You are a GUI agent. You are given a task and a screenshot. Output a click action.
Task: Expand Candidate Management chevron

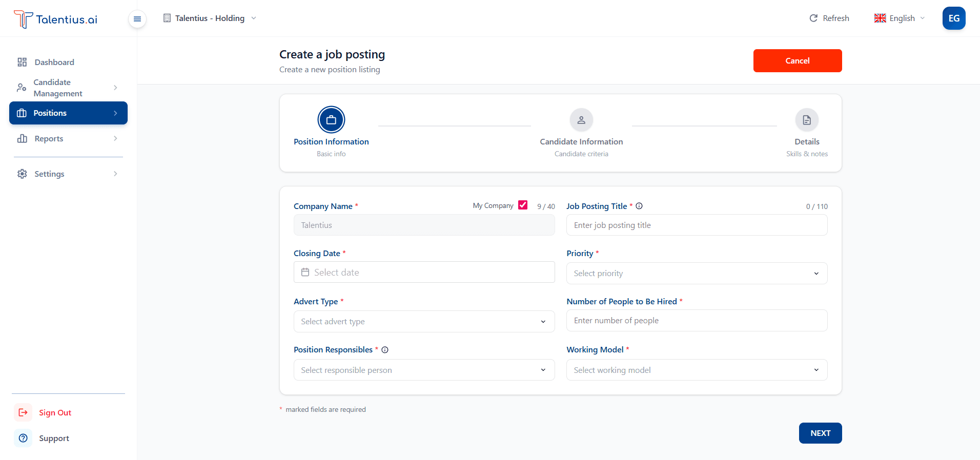tap(115, 88)
